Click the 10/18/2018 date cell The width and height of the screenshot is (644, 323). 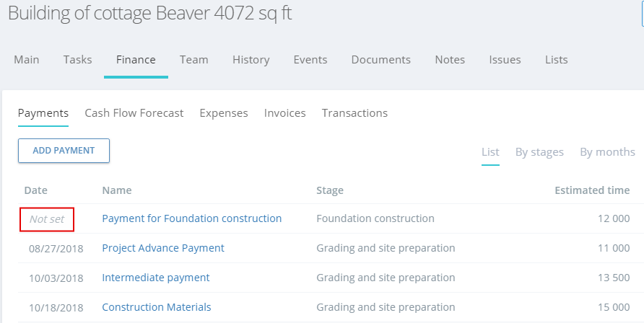(x=56, y=308)
